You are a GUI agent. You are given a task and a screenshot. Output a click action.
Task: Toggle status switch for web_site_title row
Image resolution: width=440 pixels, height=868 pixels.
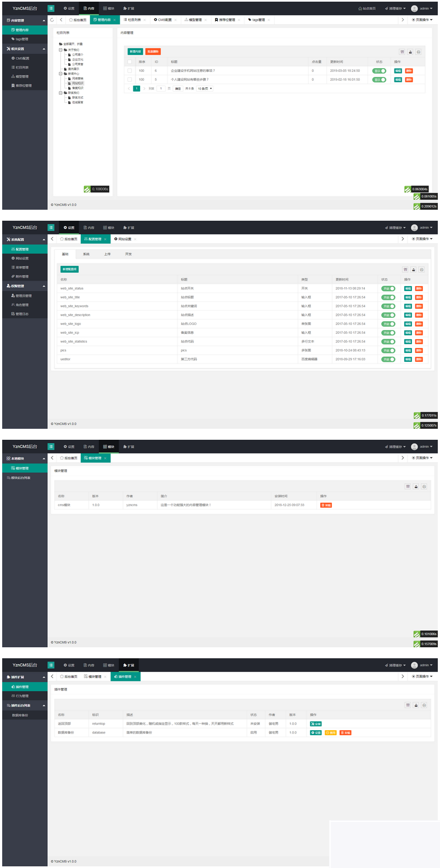(x=388, y=298)
